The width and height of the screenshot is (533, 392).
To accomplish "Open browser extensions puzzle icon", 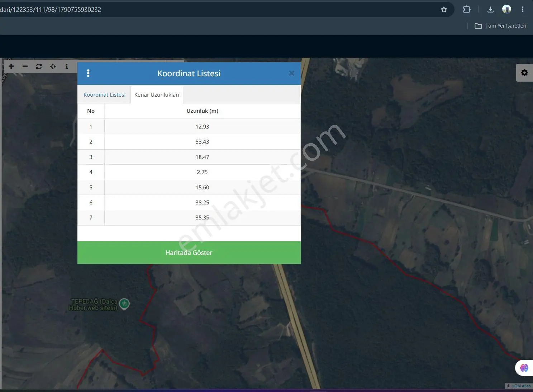I will pyautogui.click(x=467, y=10).
